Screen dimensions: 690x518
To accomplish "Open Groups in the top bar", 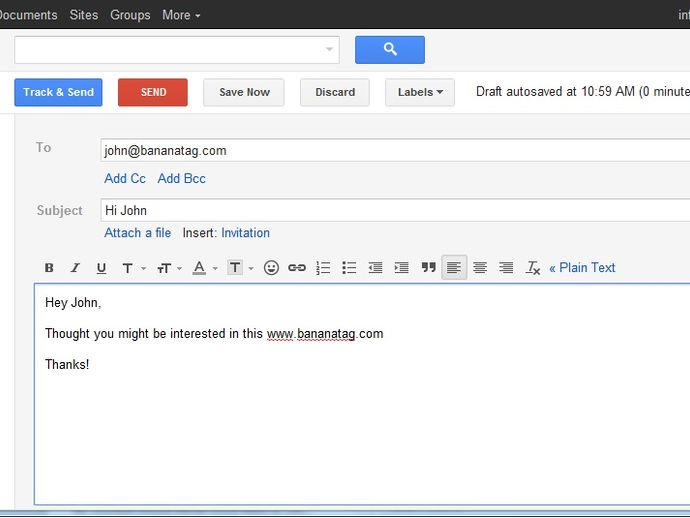I will pyautogui.click(x=130, y=15).
